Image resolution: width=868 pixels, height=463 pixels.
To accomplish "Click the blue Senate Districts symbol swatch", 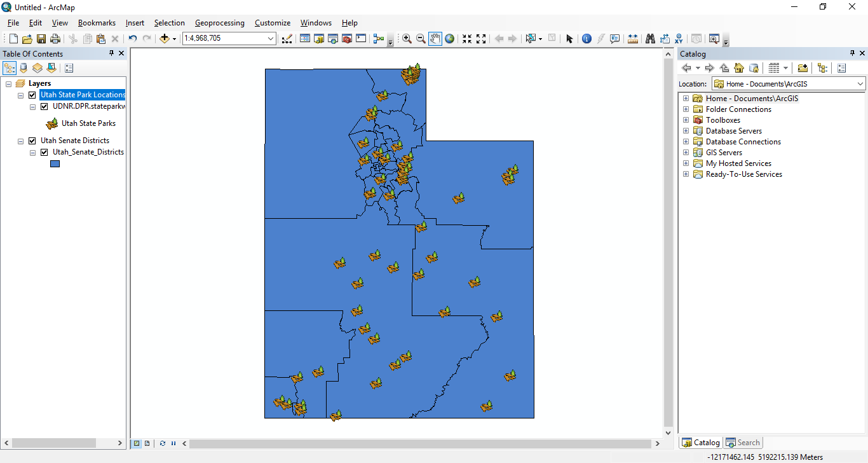I will [x=55, y=163].
